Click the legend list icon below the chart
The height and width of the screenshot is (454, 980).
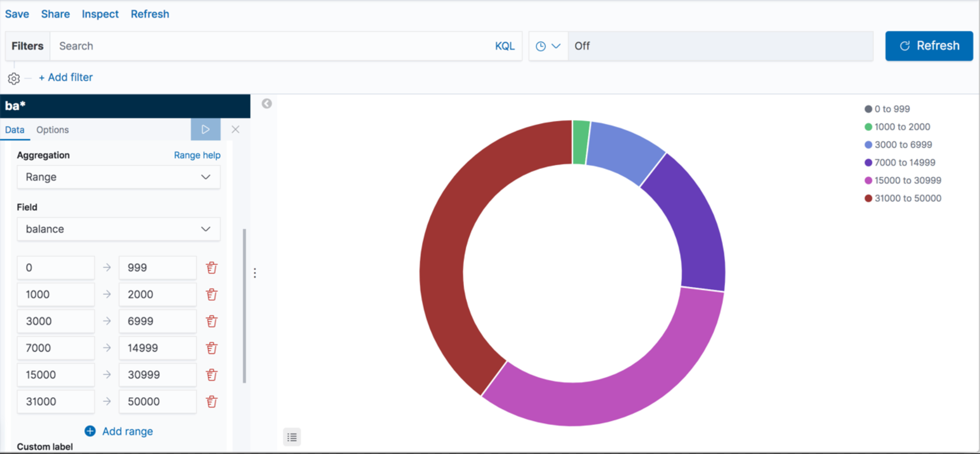click(292, 437)
